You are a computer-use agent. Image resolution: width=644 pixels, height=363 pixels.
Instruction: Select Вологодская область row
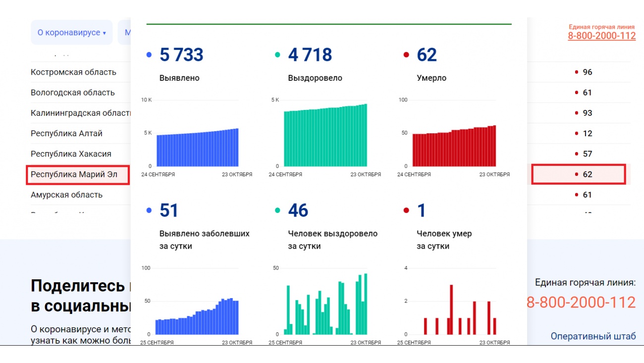72,93
